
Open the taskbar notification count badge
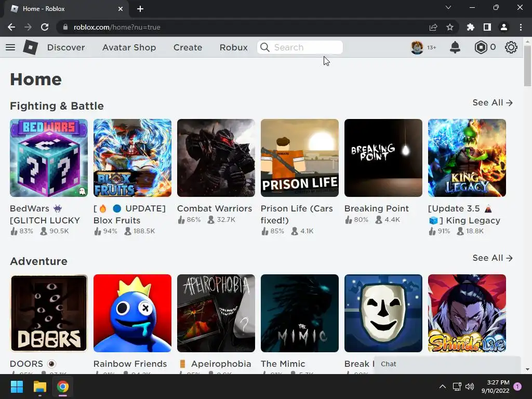coord(517,387)
